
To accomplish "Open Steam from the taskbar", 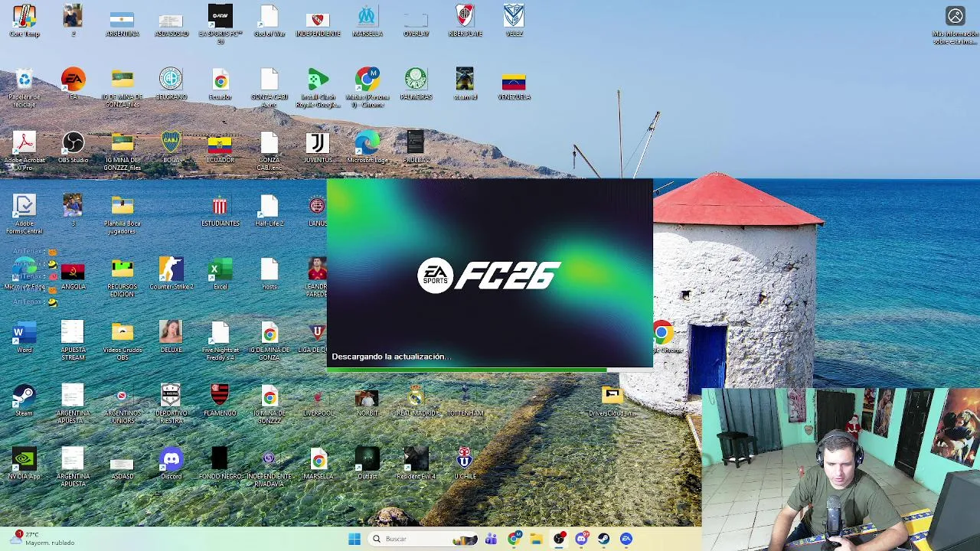I will (x=604, y=539).
